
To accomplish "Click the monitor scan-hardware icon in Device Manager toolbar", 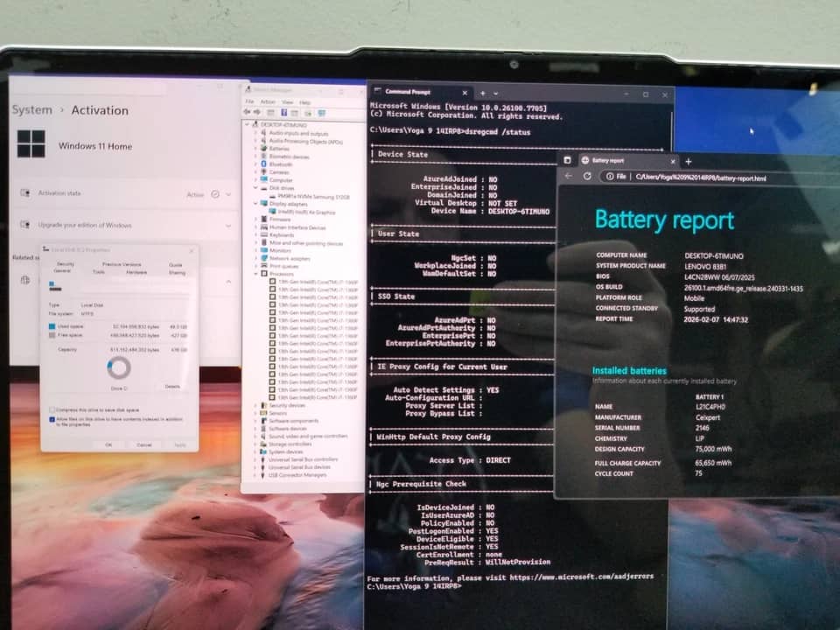I will click(x=321, y=113).
